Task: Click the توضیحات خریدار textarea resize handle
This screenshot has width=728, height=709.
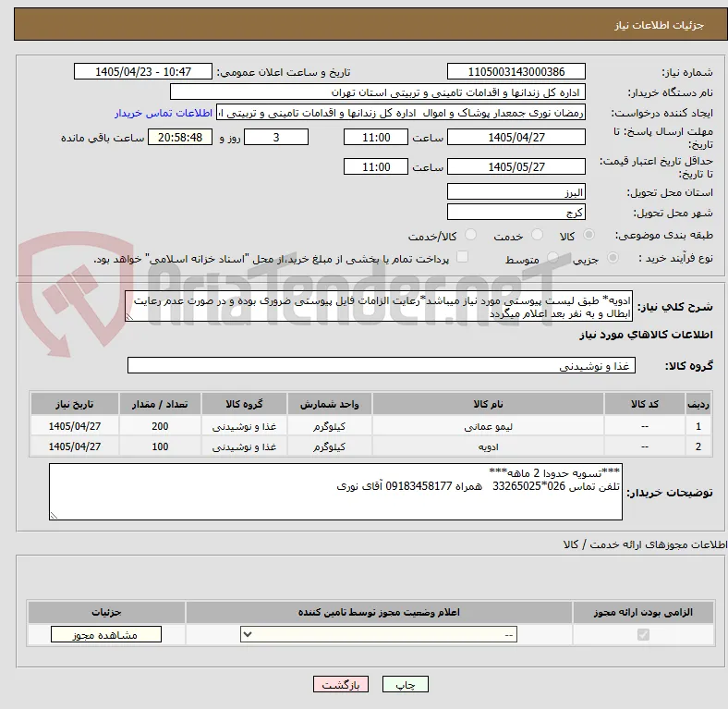Action: (54, 515)
